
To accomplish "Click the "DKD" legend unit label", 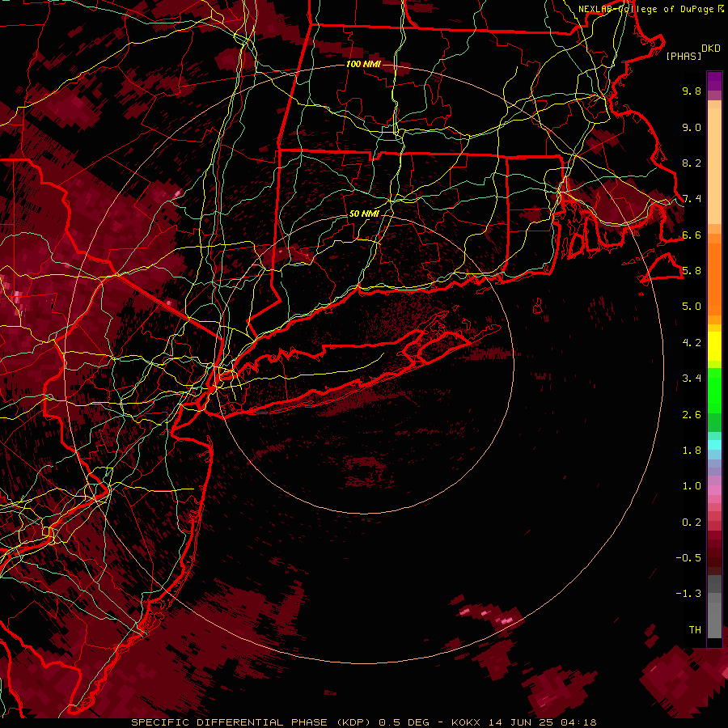I will pyautogui.click(x=711, y=49).
